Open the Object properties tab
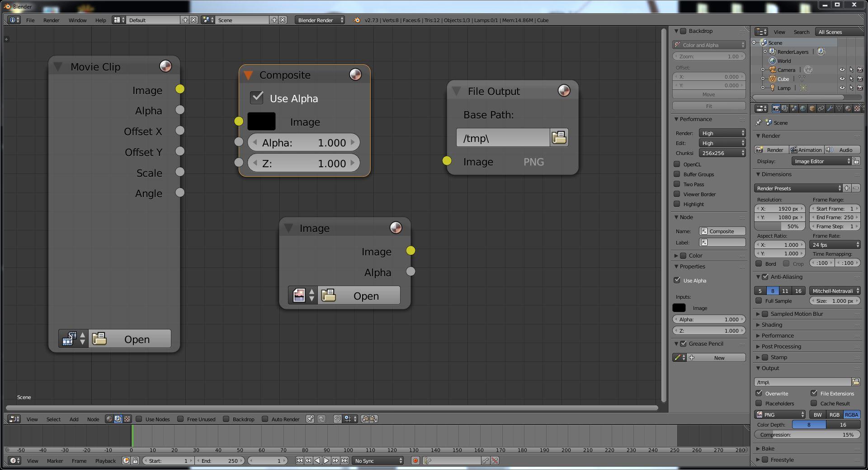 tap(812, 108)
